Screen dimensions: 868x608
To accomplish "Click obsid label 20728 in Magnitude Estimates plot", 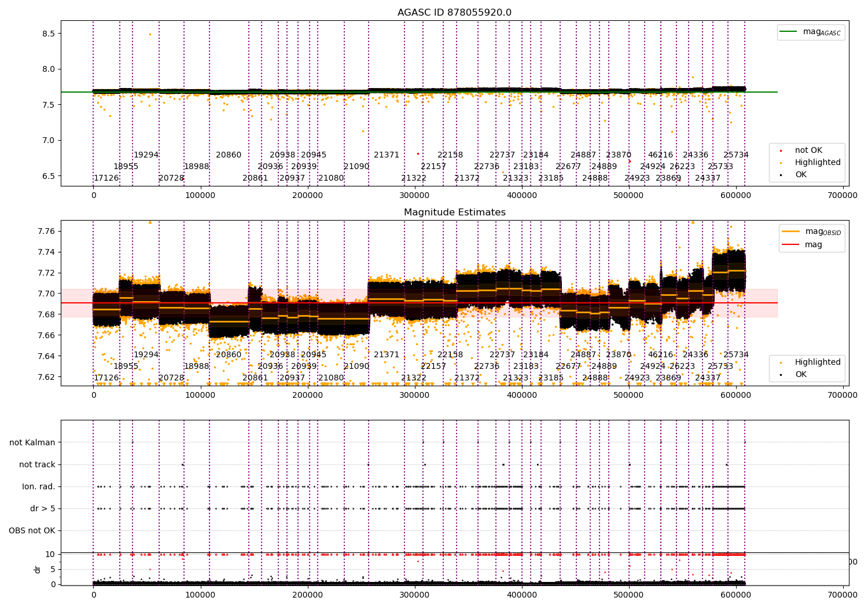I will 171,378.
